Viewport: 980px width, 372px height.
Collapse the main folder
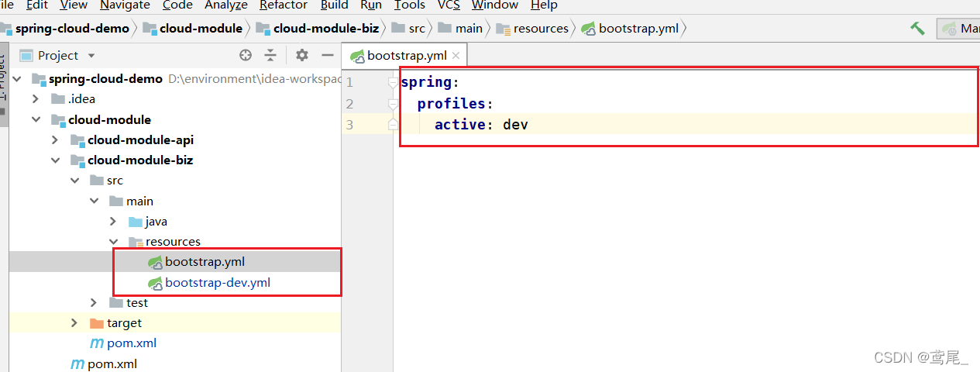pyautogui.click(x=94, y=201)
